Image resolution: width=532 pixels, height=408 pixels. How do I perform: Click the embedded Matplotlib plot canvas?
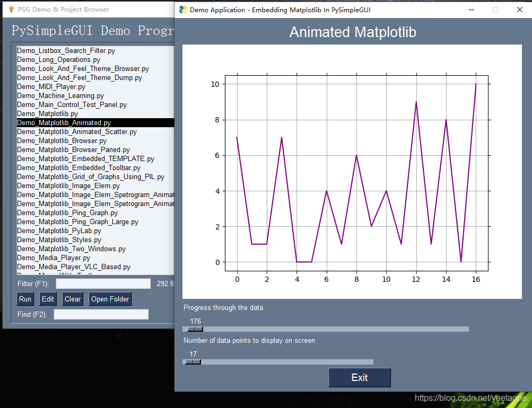[x=352, y=172]
